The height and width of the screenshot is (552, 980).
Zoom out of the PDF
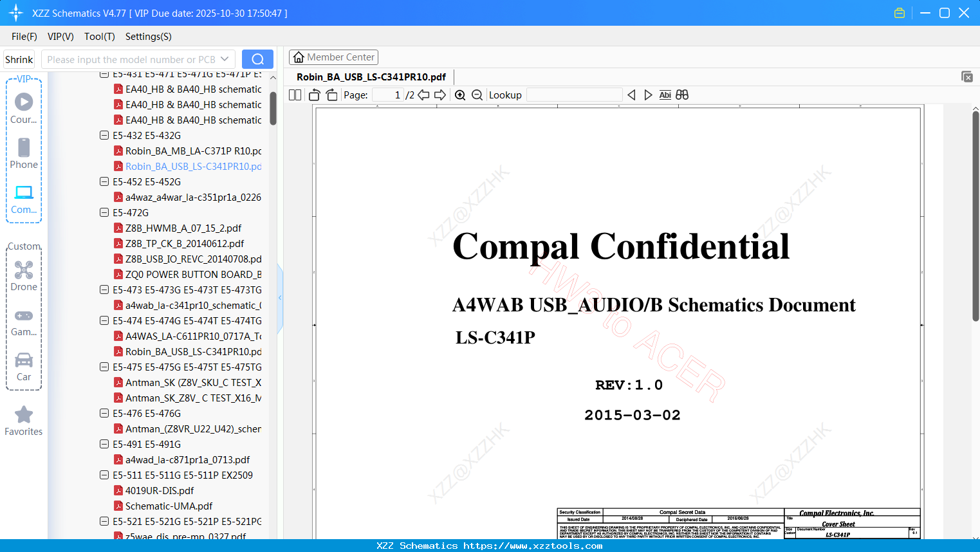[477, 95]
